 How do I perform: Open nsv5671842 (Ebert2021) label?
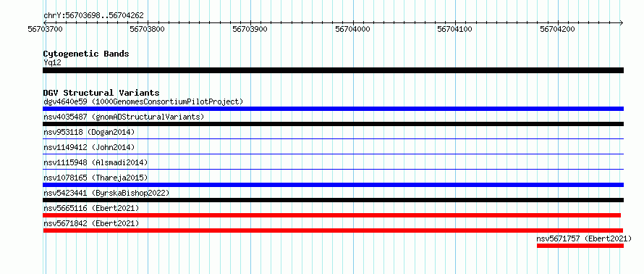[x=91, y=223]
